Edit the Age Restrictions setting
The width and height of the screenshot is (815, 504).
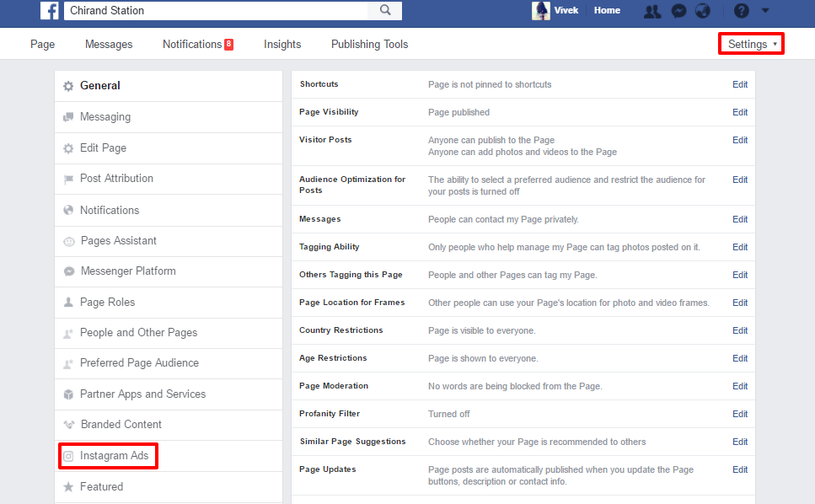coord(740,358)
